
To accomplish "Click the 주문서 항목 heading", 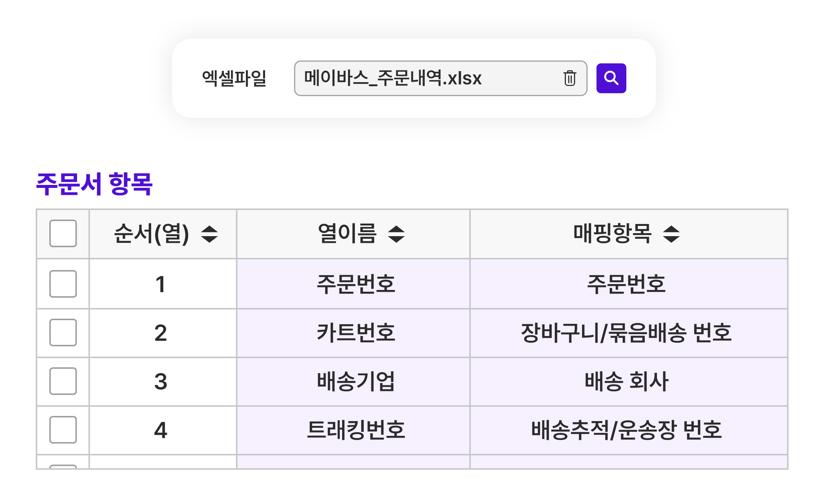I will coord(94,184).
